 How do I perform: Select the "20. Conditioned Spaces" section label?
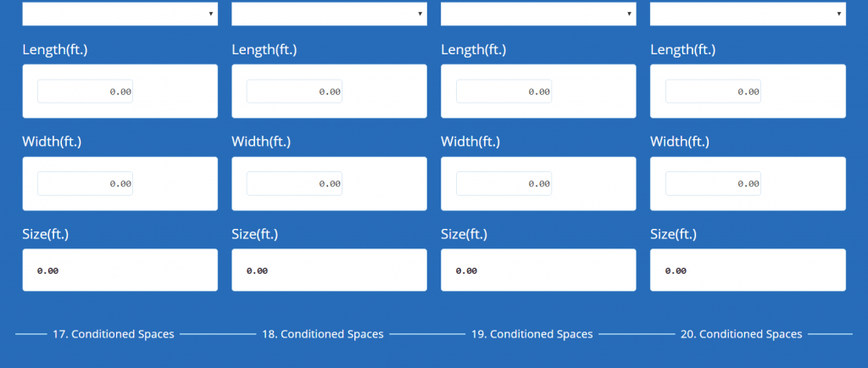click(742, 334)
